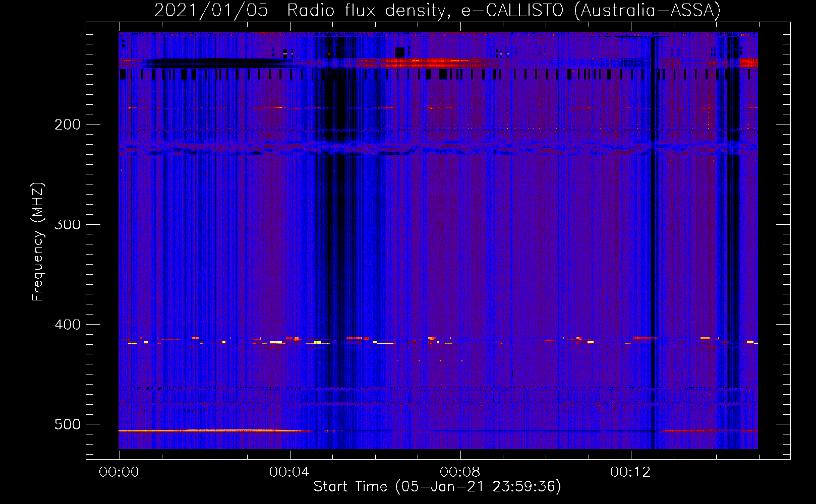Click the 300 frequency tick label
The width and height of the screenshot is (816, 504).
click(x=68, y=224)
